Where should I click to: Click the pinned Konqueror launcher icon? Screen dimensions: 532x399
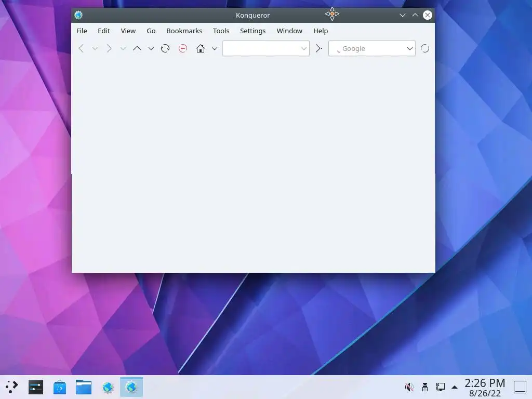[108, 387]
